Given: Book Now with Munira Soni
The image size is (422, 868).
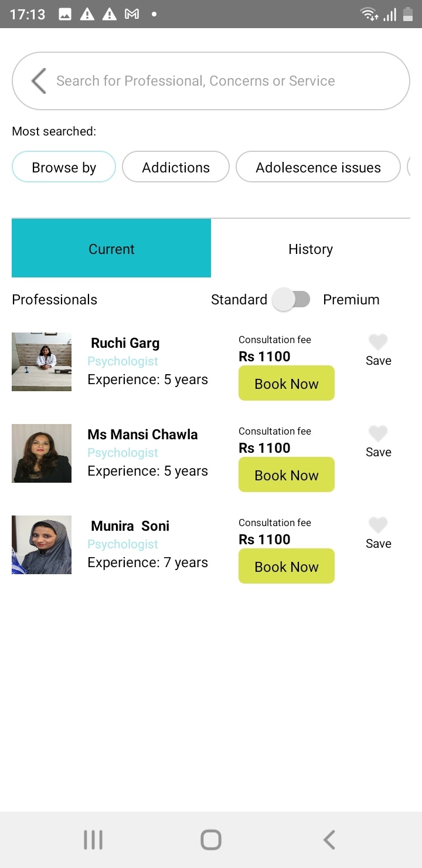Looking at the screenshot, I should point(287,567).
